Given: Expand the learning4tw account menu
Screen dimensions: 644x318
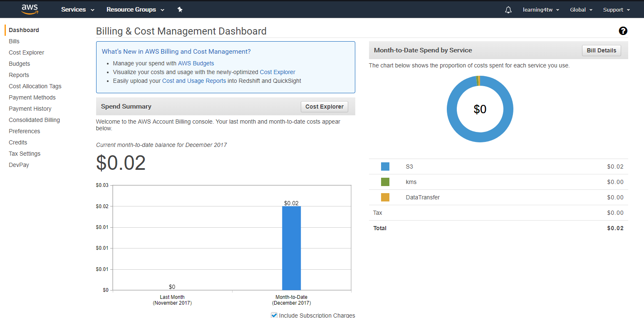Looking at the screenshot, I should (540, 10).
